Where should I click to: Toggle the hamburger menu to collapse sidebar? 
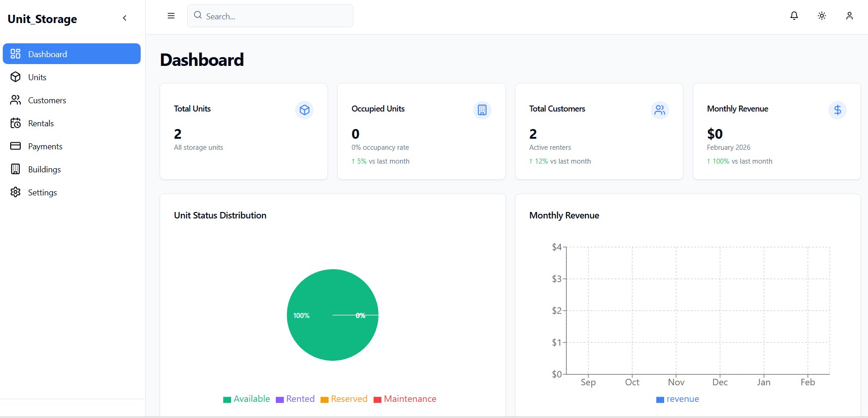coord(171,16)
